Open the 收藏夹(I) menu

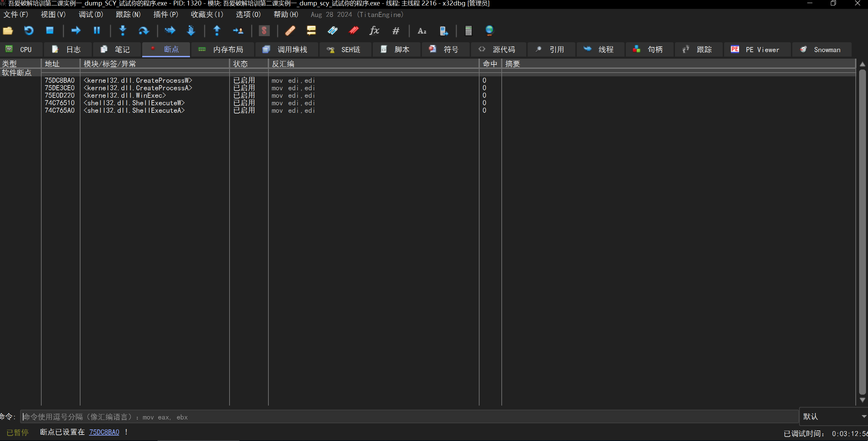(207, 14)
